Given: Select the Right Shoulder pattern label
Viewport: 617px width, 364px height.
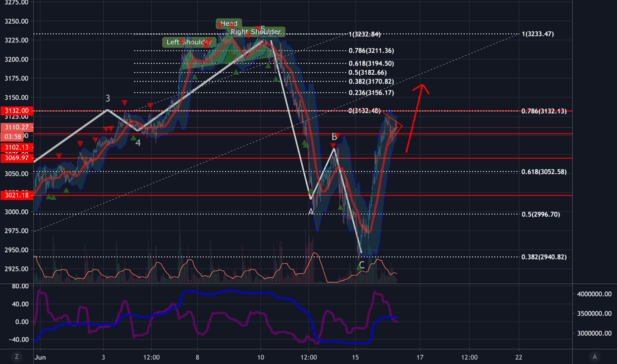Looking at the screenshot, I should point(256,32).
